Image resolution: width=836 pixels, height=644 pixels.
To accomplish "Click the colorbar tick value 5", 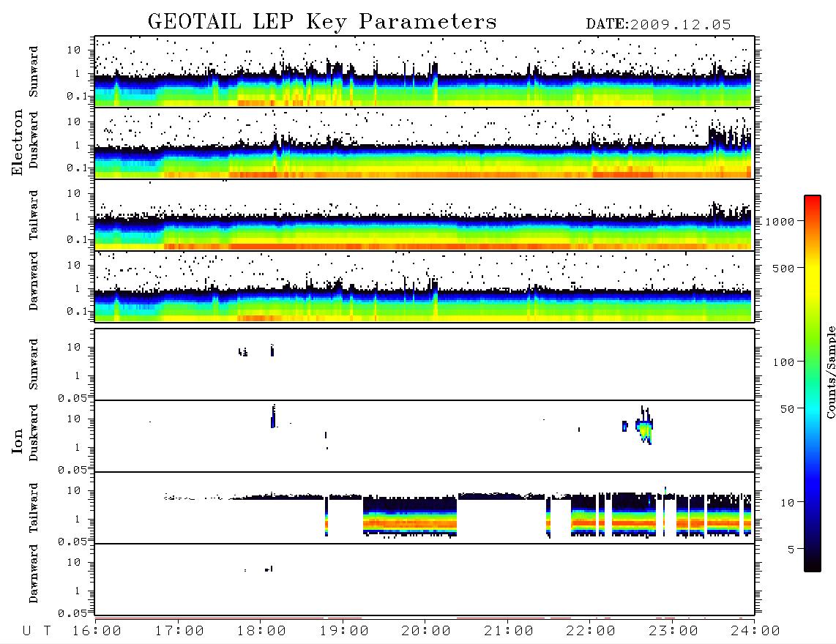I will (791, 550).
